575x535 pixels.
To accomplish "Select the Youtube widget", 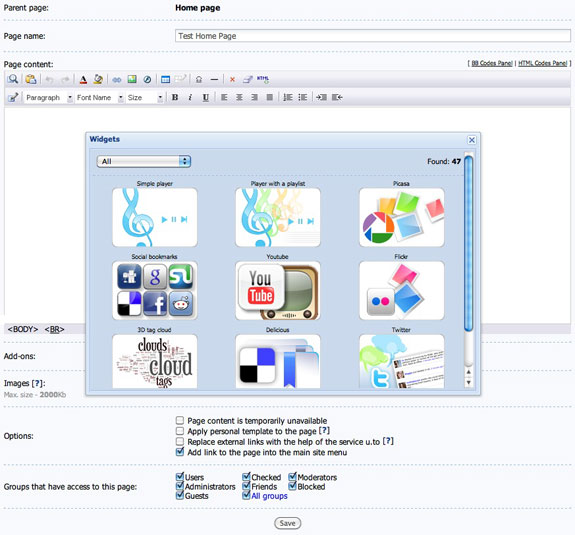I will coord(278,290).
